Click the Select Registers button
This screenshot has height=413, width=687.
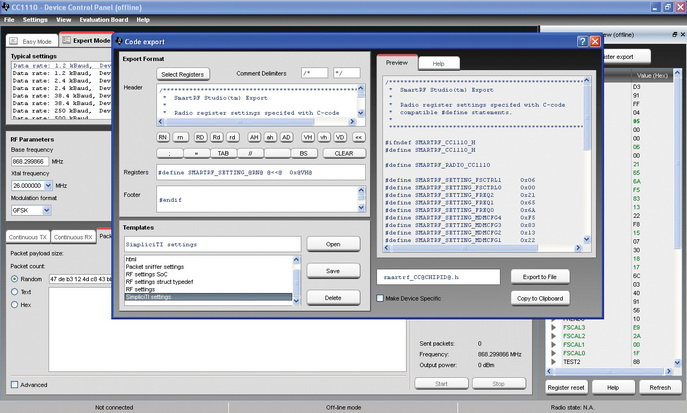[x=182, y=74]
